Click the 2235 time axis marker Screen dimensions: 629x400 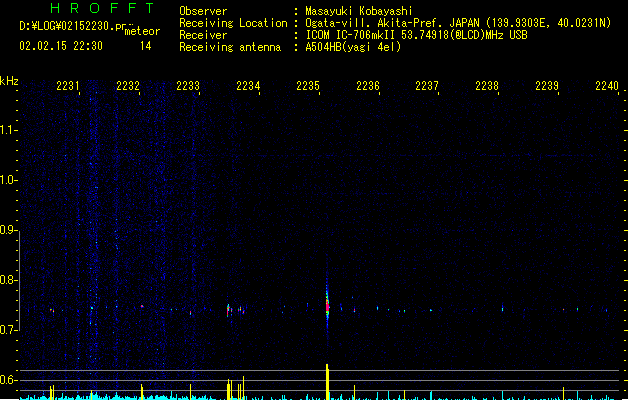pos(308,85)
